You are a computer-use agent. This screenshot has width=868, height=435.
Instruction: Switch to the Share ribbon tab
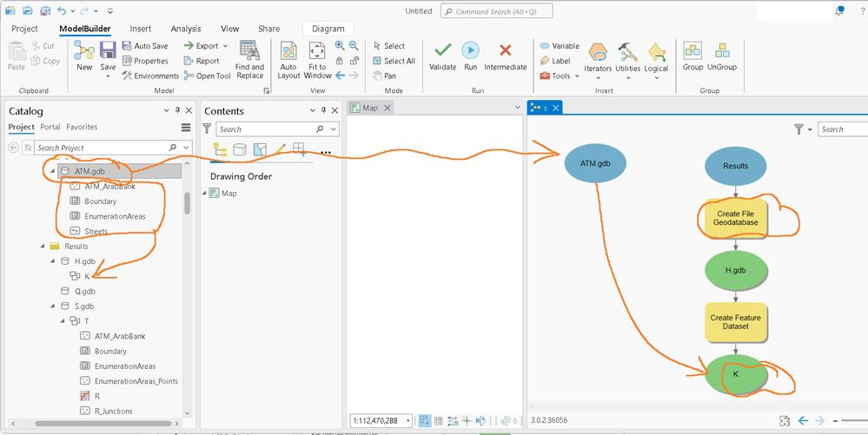268,29
